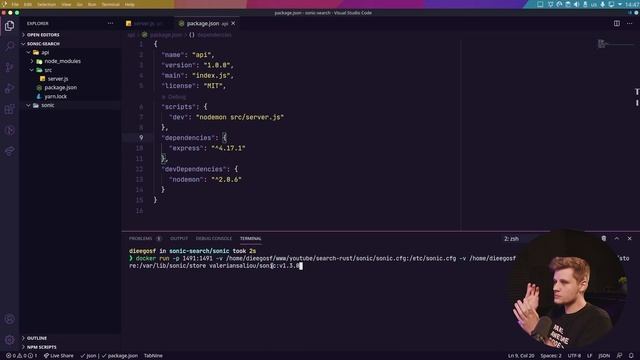Click the editor minimap
Viewport: 640px width, 360px height.
pos(616,44)
